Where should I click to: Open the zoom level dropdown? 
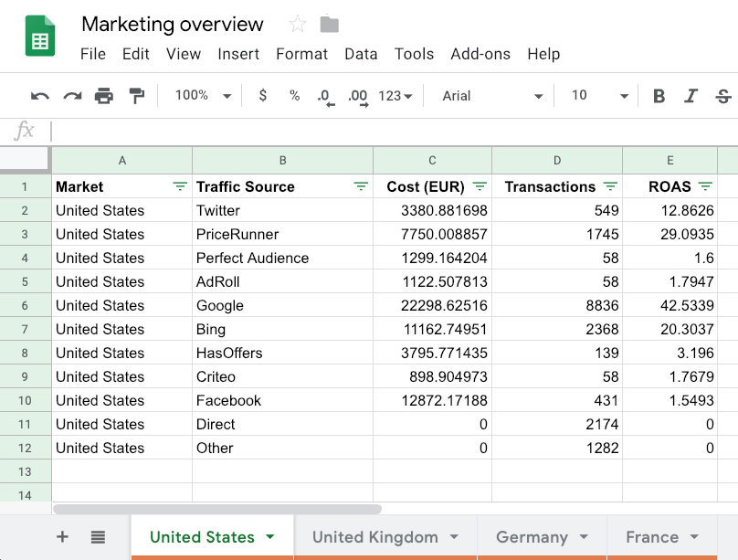pyautogui.click(x=203, y=96)
